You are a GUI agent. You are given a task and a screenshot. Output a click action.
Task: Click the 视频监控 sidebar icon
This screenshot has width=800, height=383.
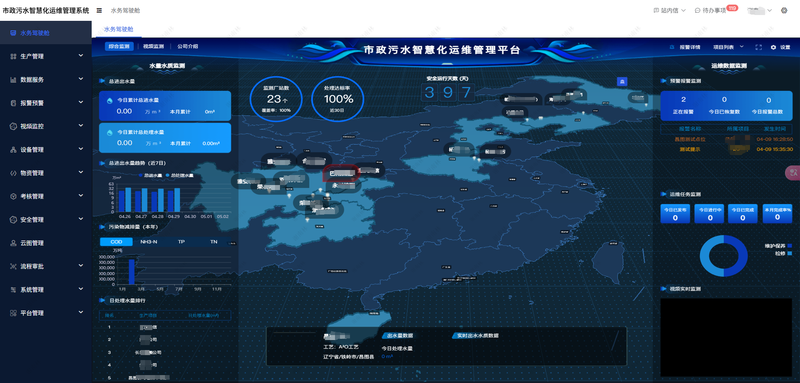(13, 126)
